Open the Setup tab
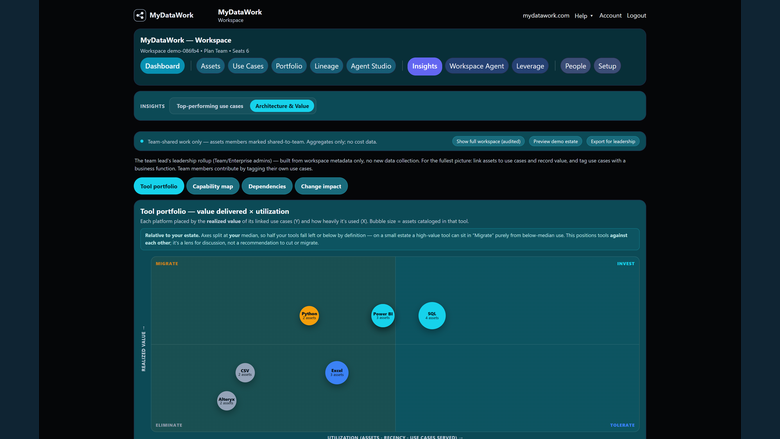 click(x=607, y=66)
